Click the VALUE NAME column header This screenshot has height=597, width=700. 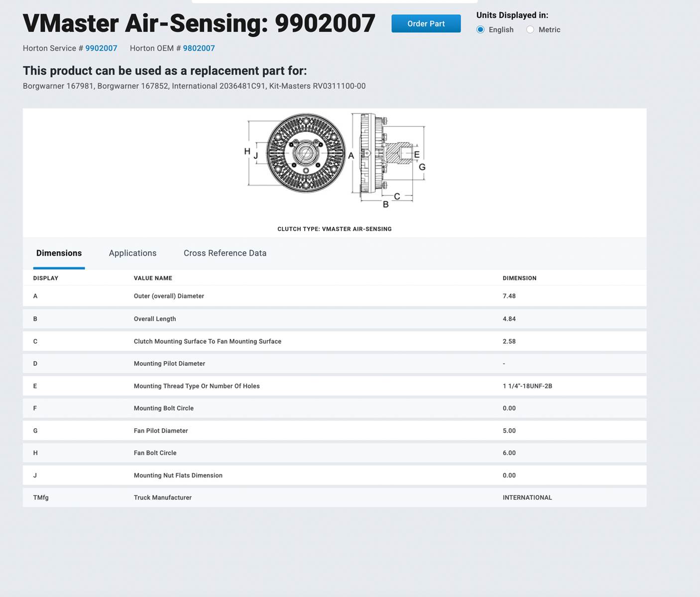[x=153, y=278]
